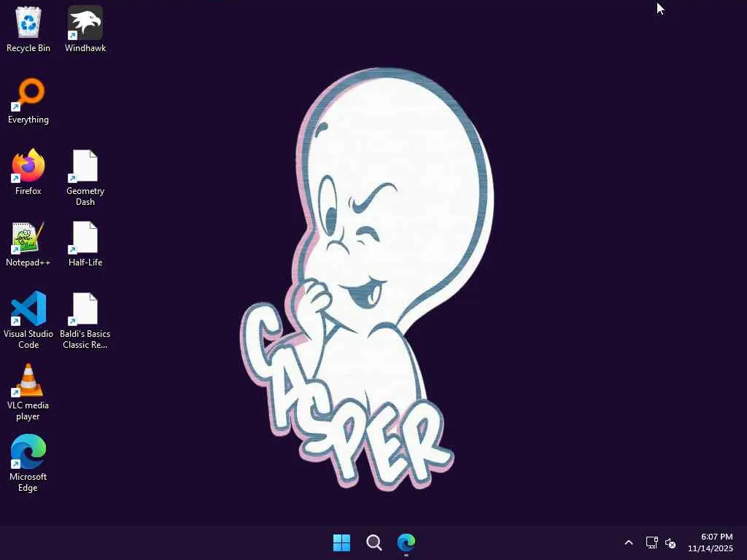This screenshot has height=560, width=747.
Task: Click the "Visual Studio Code" label text
Action: click(28, 339)
